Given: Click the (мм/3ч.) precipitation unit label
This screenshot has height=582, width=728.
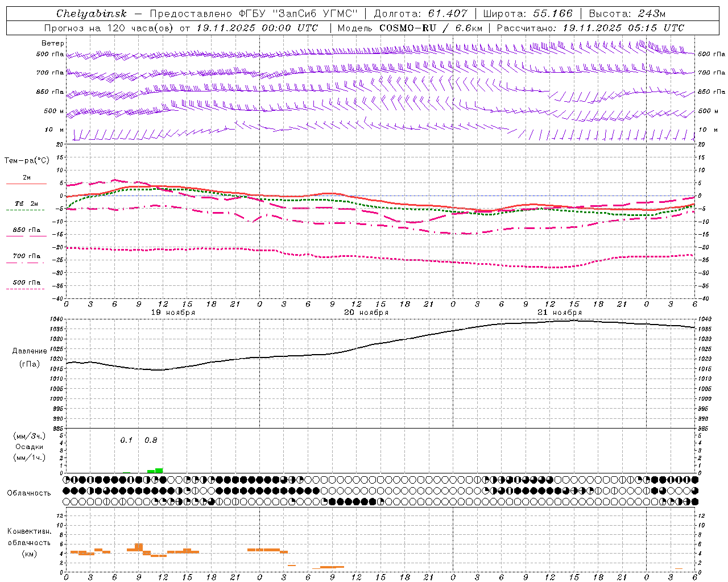Looking at the screenshot, I should click(x=28, y=436).
